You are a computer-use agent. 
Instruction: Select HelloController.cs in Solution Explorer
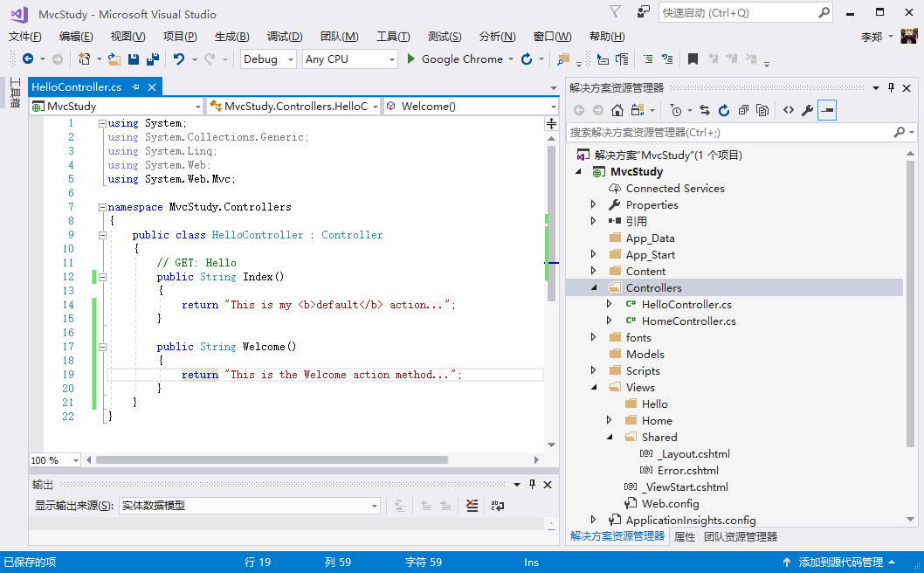686,304
